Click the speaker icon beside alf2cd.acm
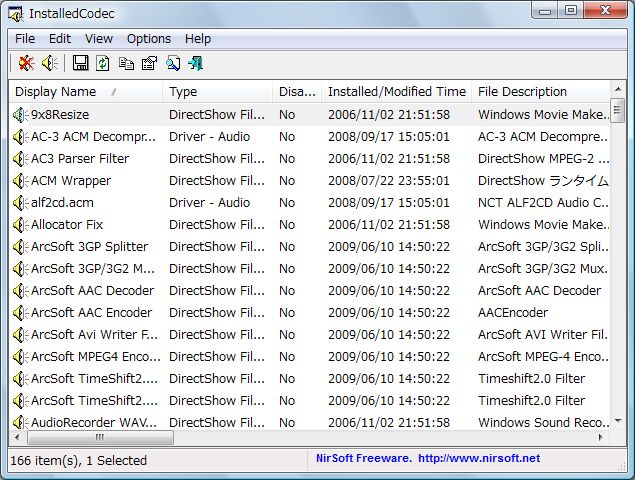This screenshot has width=635, height=480. tap(20, 203)
